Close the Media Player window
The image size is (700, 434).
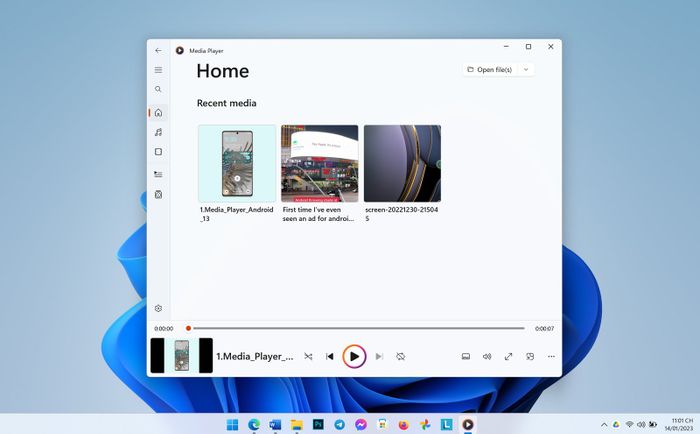(551, 46)
